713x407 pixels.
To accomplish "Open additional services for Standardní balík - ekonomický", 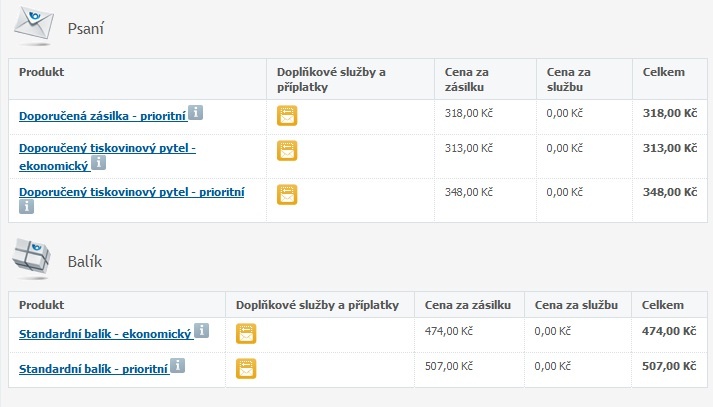I will [x=246, y=334].
